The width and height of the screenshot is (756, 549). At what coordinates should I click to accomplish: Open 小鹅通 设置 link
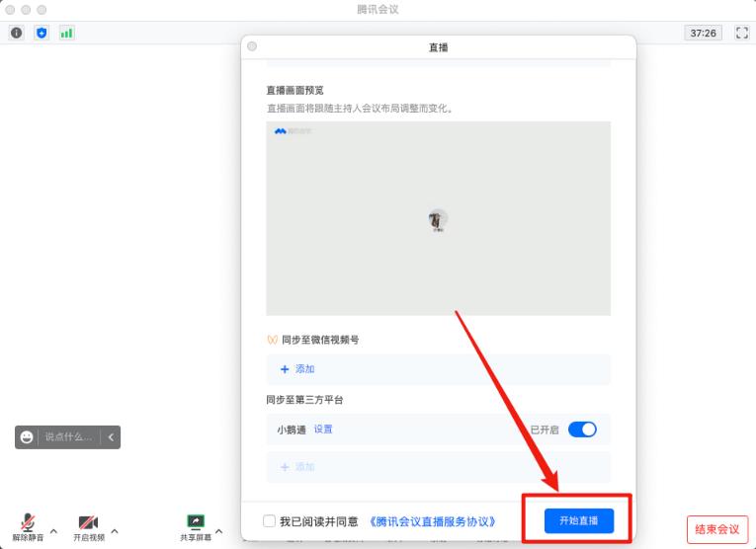click(323, 430)
